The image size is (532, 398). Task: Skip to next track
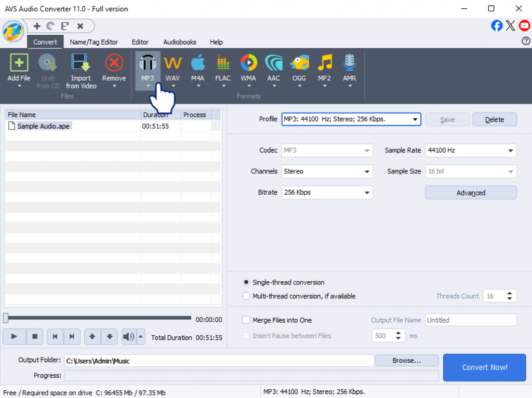click(x=72, y=336)
